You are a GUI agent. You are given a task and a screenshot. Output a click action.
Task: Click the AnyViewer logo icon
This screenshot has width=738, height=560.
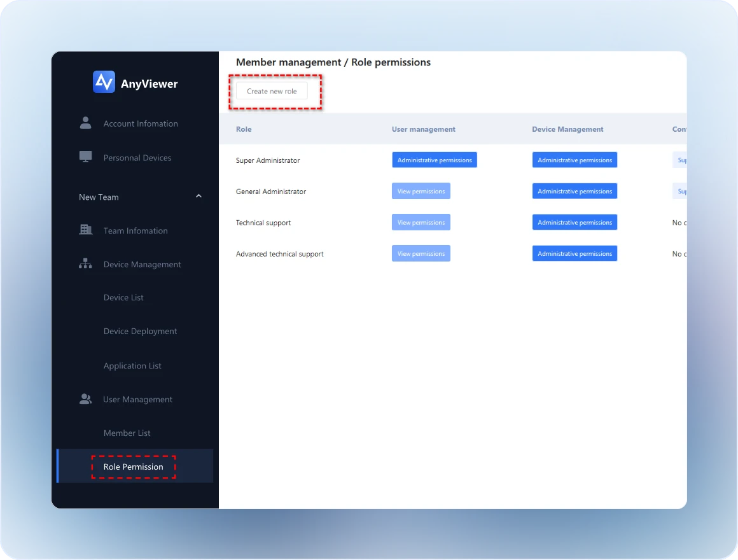click(x=104, y=82)
